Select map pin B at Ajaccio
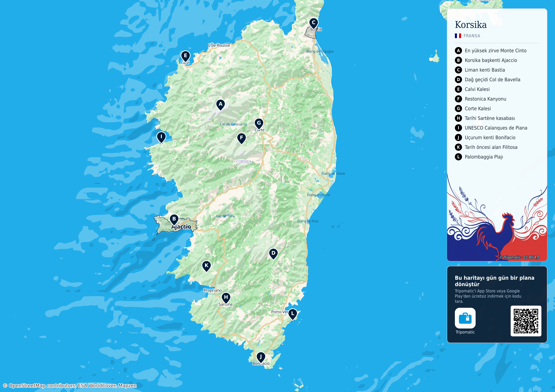The width and height of the screenshot is (555, 392). tap(174, 220)
